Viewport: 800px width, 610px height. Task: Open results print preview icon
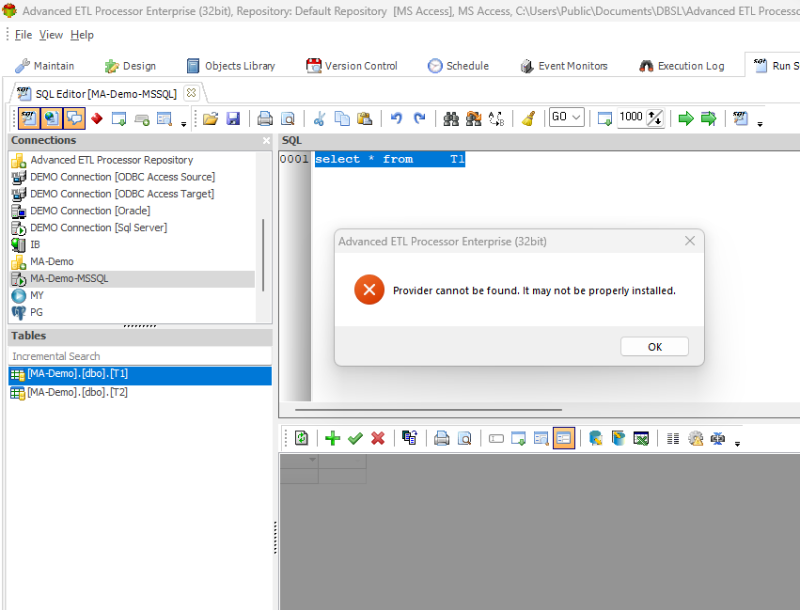(464, 438)
